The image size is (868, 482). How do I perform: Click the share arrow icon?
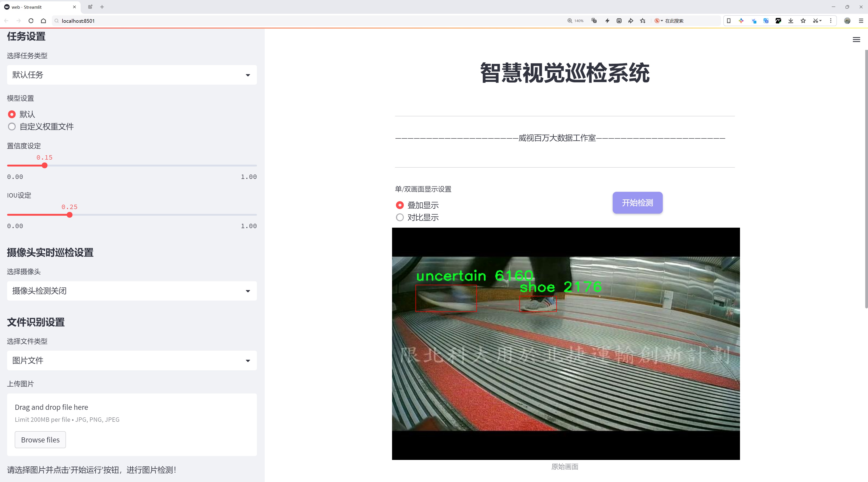point(631,21)
